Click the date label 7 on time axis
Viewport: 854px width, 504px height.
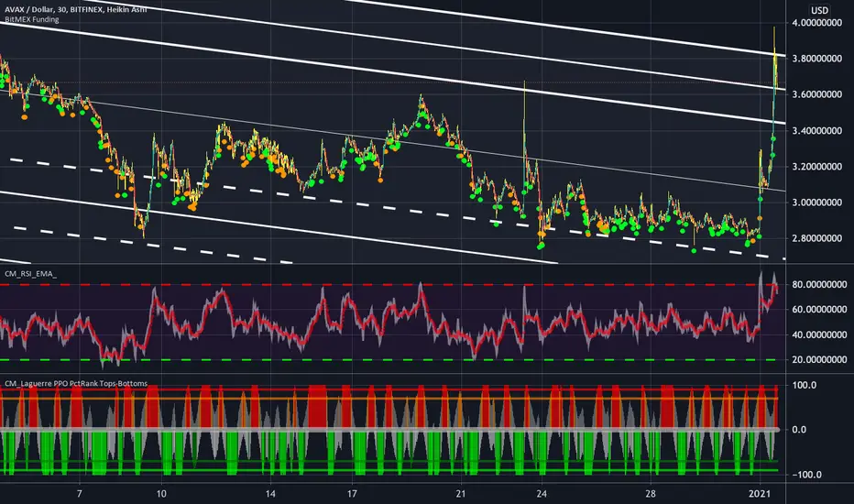point(80,494)
